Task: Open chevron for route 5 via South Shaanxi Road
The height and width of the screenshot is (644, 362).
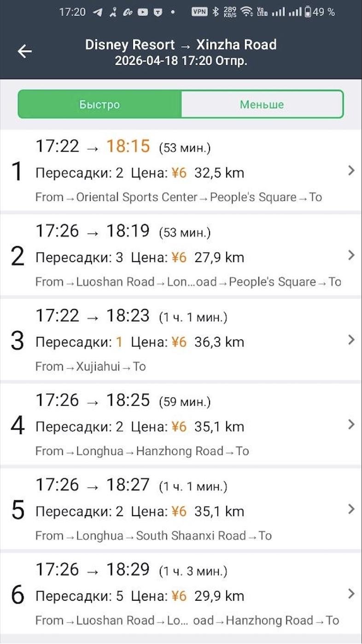Action: point(351,509)
